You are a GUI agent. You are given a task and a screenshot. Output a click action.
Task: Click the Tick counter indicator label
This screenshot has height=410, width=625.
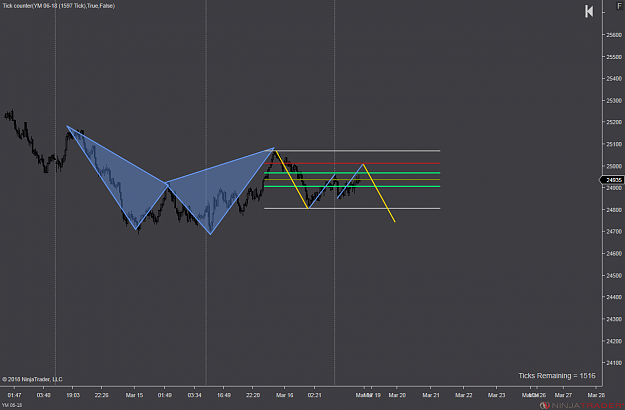(59, 6)
